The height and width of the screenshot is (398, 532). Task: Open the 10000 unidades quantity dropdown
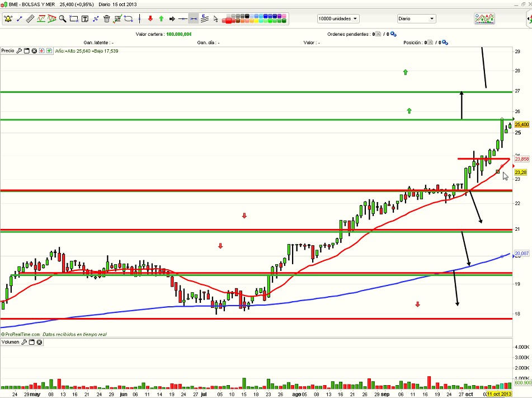point(338,18)
